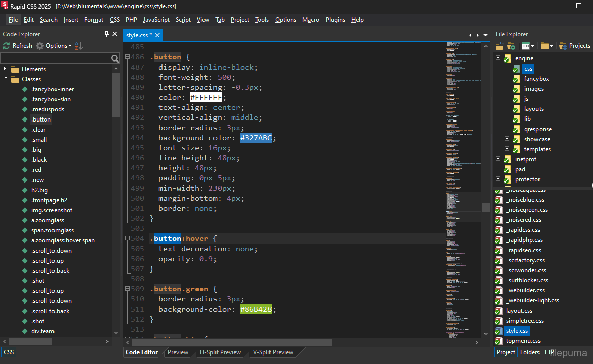Screen dimensions: 593x364
Task: Pin the Code Explorer panel
Action: pos(106,34)
